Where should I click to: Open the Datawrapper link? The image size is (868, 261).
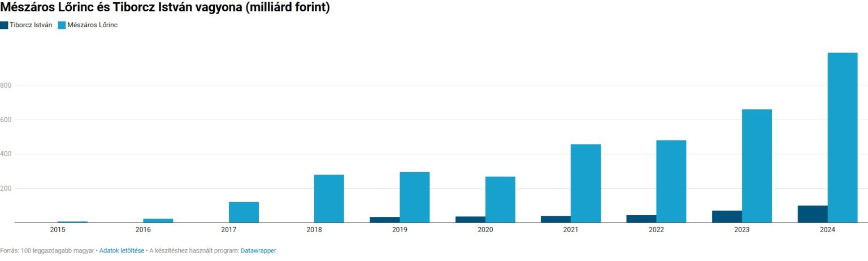tap(258, 250)
